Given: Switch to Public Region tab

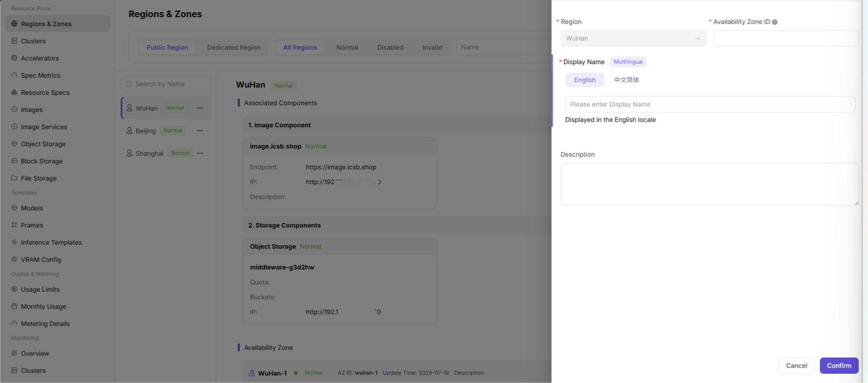Looking at the screenshot, I should point(167,47).
